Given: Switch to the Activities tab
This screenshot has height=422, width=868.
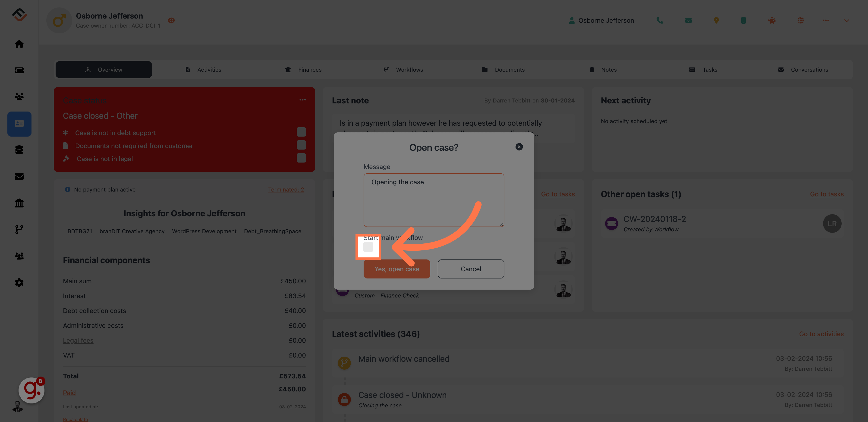Looking at the screenshot, I should 209,69.
